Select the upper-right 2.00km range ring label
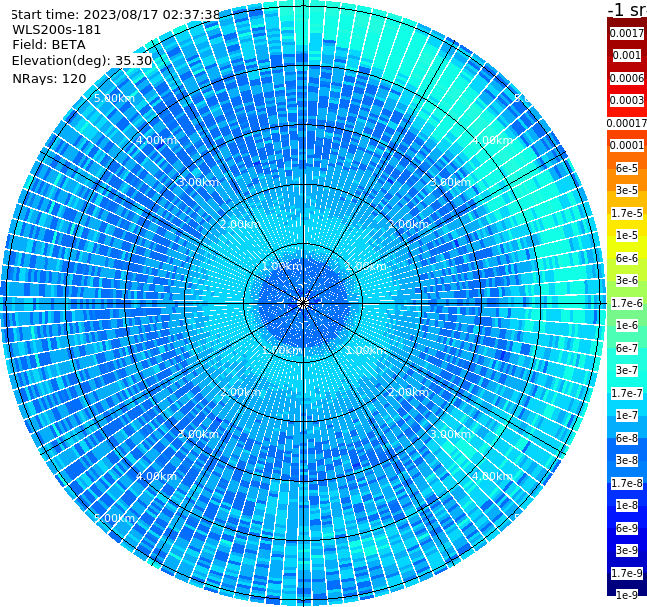 pos(408,224)
